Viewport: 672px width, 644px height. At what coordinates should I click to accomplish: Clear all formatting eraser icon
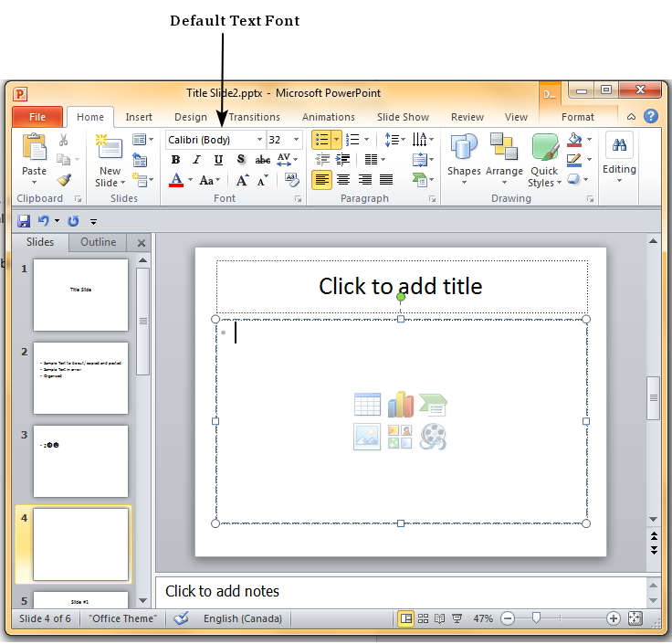click(x=292, y=180)
